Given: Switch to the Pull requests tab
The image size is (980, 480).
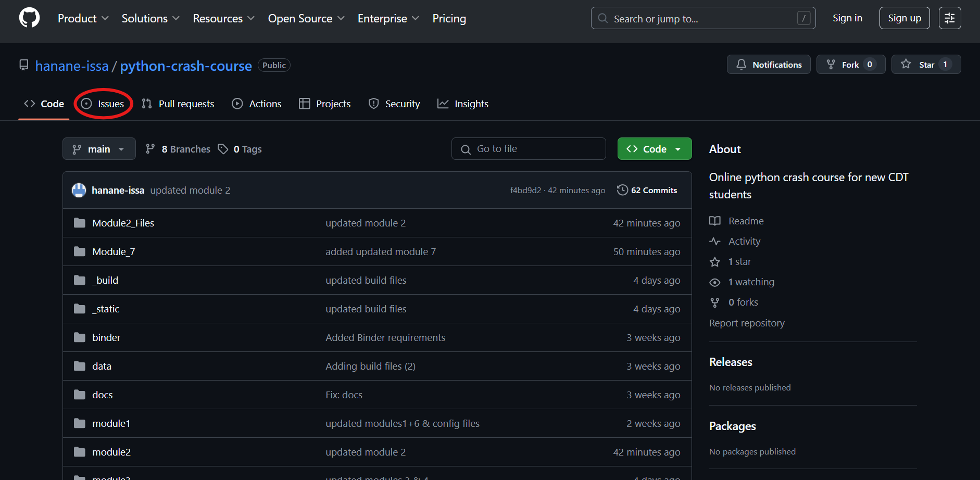Looking at the screenshot, I should (185, 104).
